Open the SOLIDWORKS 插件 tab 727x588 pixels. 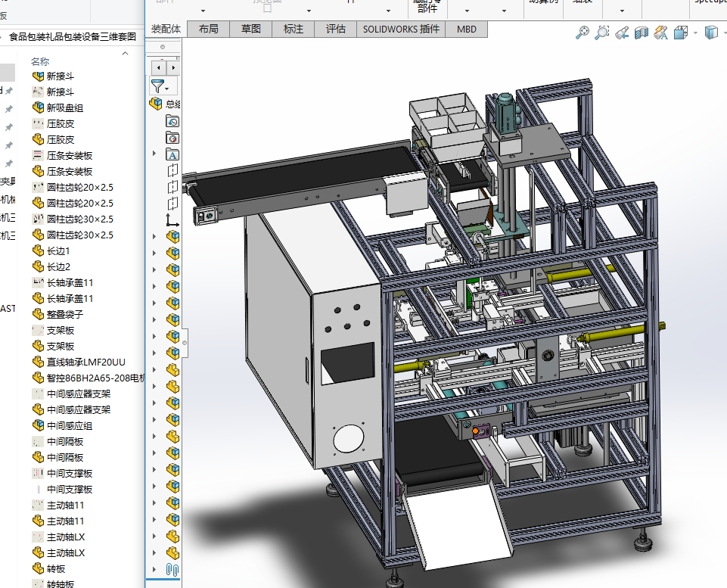400,29
